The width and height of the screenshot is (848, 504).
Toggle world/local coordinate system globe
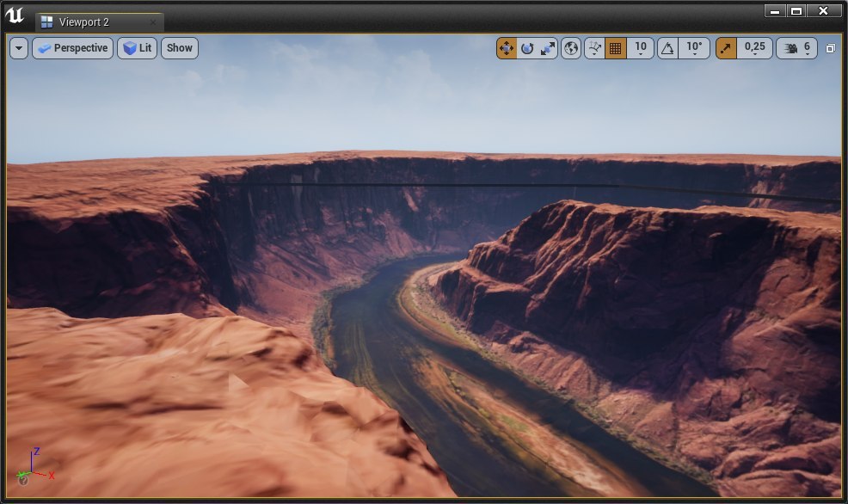click(x=571, y=48)
